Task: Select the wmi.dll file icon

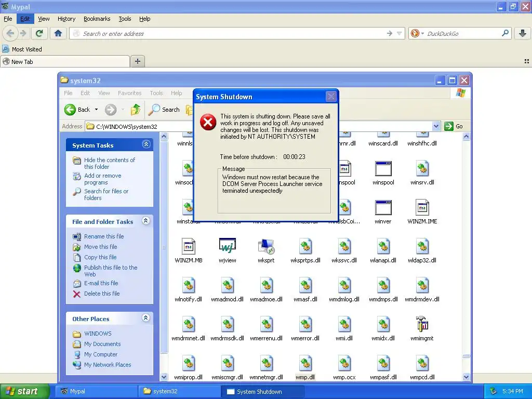Action: (344, 324)
